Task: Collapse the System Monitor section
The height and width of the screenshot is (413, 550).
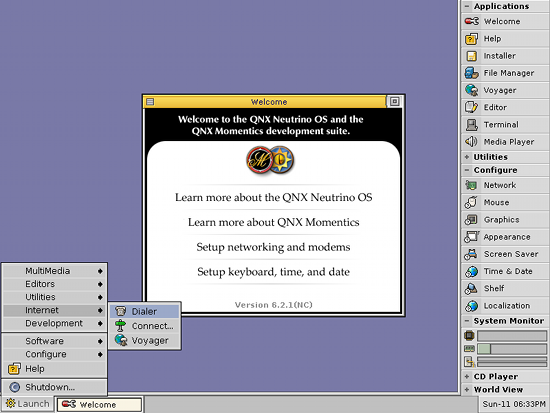Action: point(467,321)
